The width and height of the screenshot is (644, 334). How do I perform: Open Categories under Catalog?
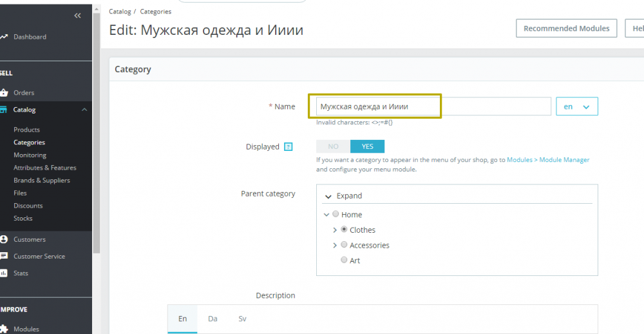pos(29,142)
